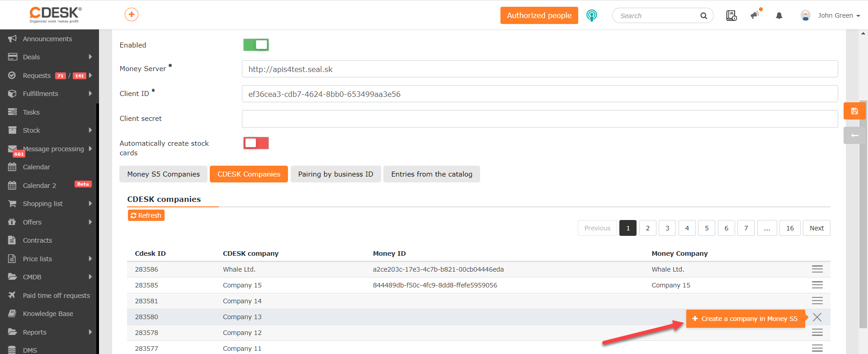The height and width of the screenshot is (354, 868).
Task: Switch to Entries from the catalog tab
Action: point(432,174)
